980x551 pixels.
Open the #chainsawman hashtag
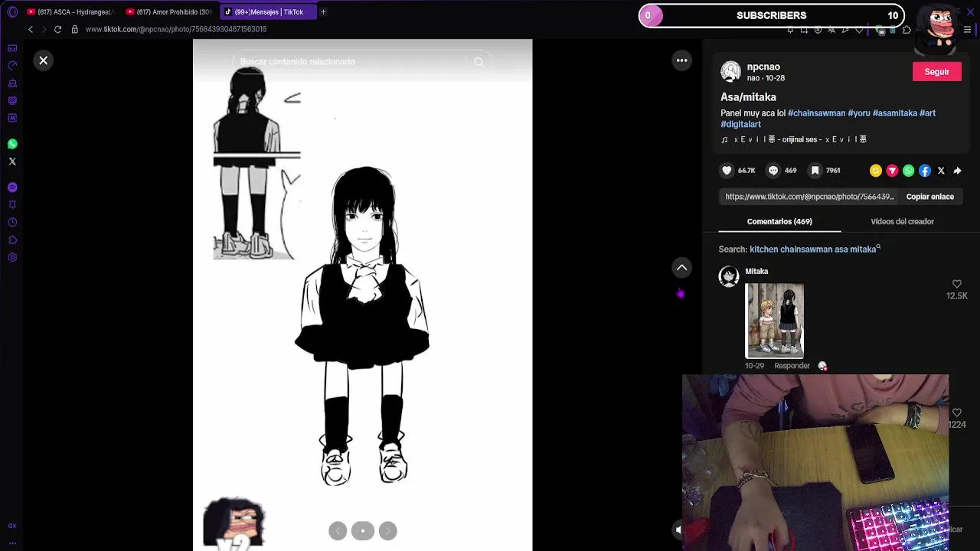(x=816, y=113)
